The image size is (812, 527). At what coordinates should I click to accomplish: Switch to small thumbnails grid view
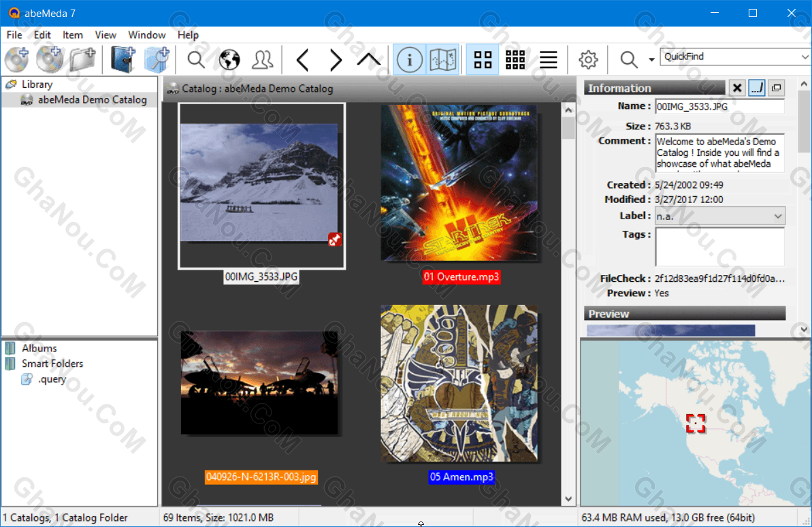(x=515, y=60)
